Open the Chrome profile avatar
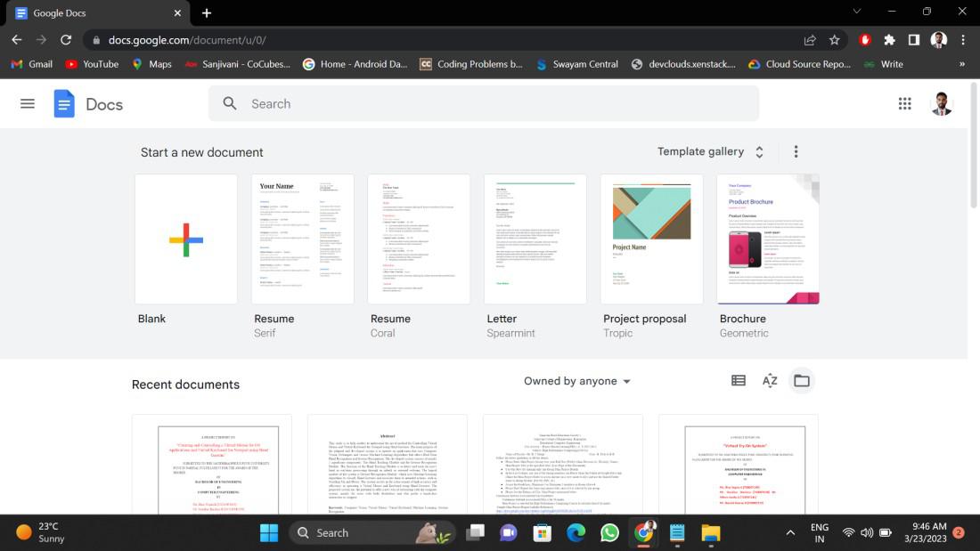980x551 pixels. (x=938, y=40)
